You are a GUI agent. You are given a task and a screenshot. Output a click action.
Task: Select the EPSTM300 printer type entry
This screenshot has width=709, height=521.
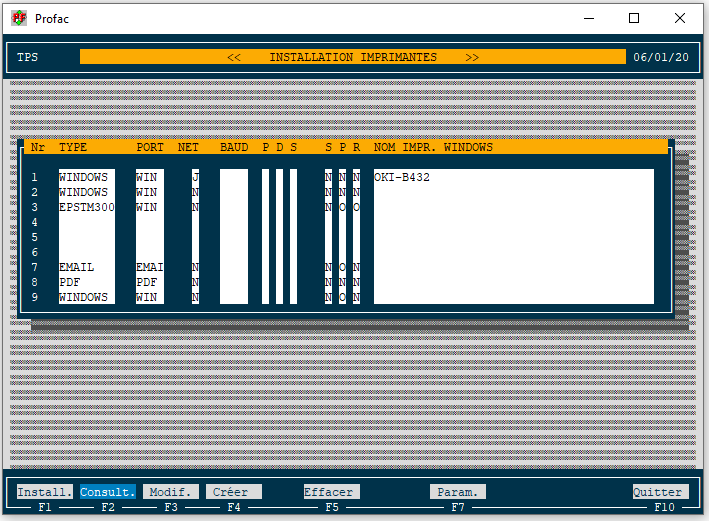(86, 208)
